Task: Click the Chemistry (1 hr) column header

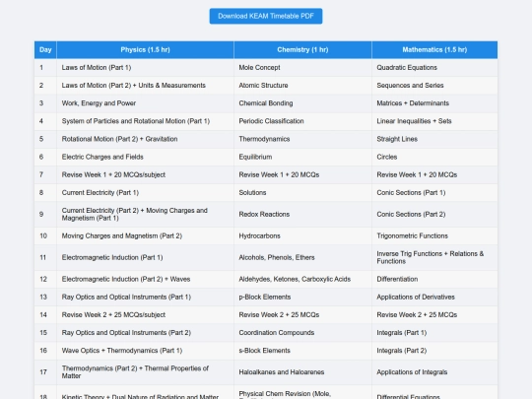Action: tap(302, 50)
